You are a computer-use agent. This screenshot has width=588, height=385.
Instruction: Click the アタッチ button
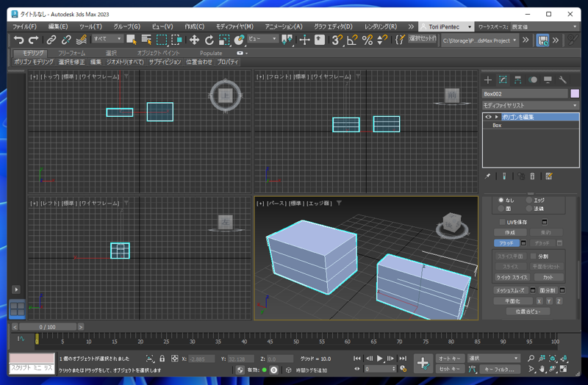click(506, 243)
